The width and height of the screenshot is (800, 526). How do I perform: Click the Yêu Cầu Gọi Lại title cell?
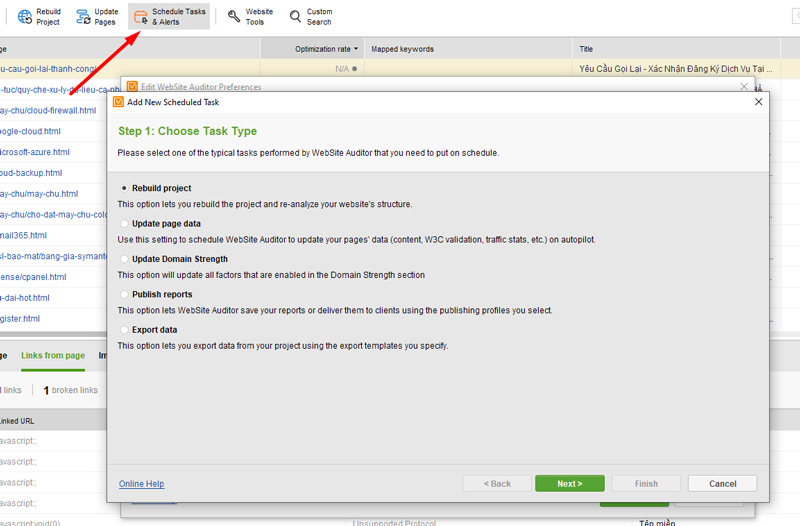676,69
